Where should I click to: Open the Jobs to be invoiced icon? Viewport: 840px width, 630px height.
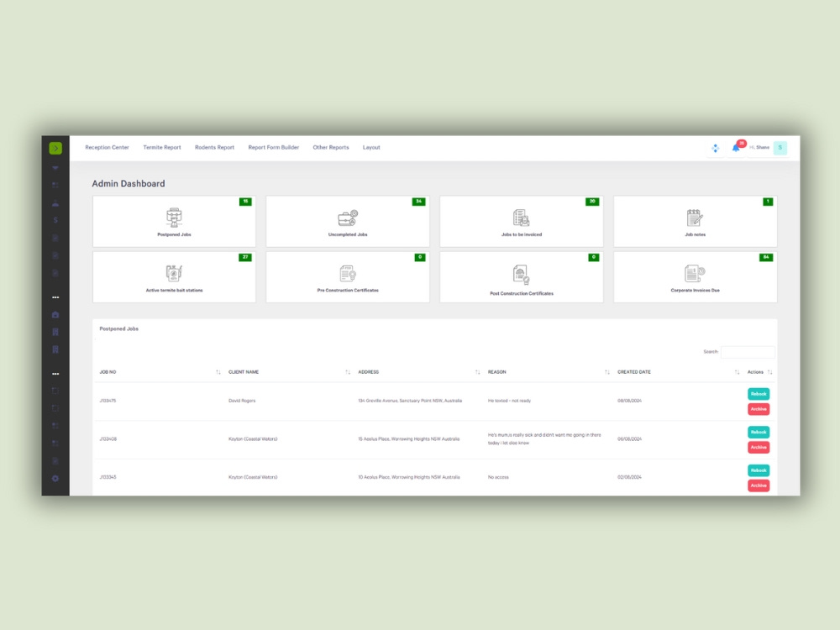point(522,218)
